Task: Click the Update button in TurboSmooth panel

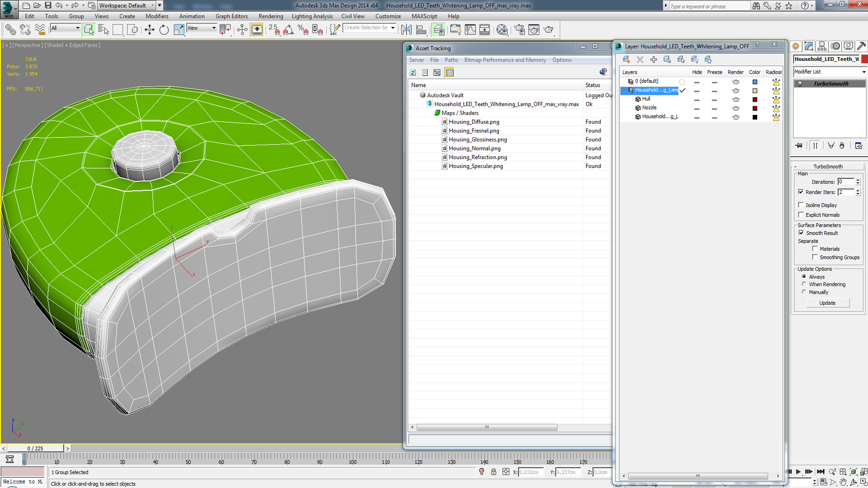Action: 827,303
